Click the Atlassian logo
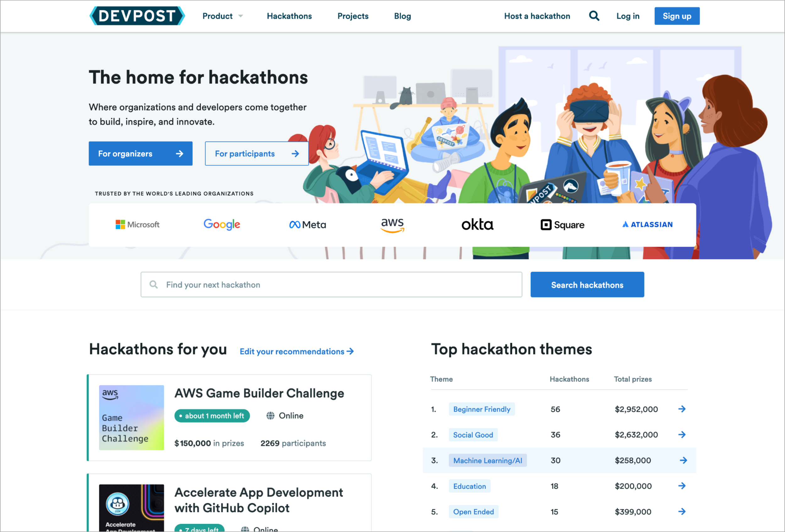This screenshot has height=532, width=785. tap(647, 224)
